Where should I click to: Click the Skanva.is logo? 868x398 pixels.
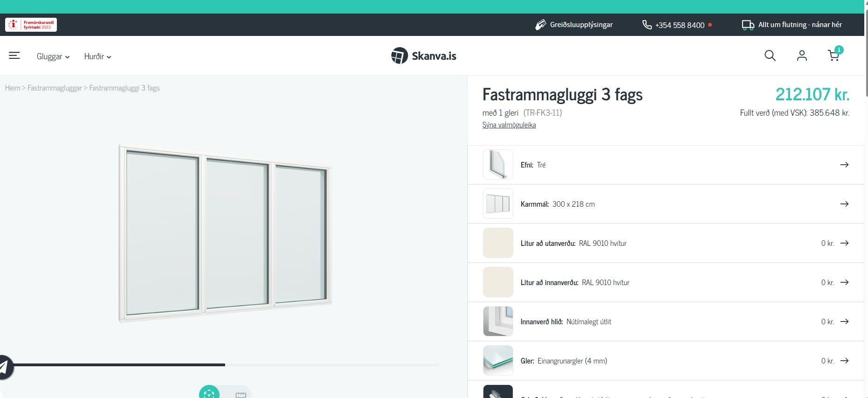click(x=424, y=56)
